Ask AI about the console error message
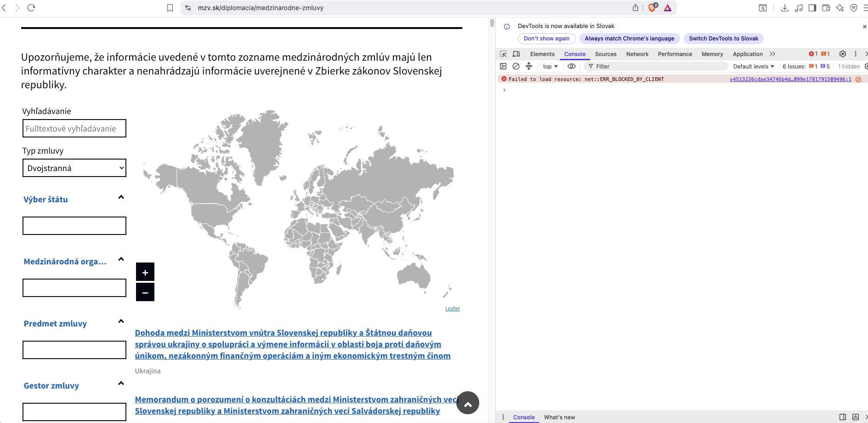This screenshot has height=423, width=868. click(858, 79)
